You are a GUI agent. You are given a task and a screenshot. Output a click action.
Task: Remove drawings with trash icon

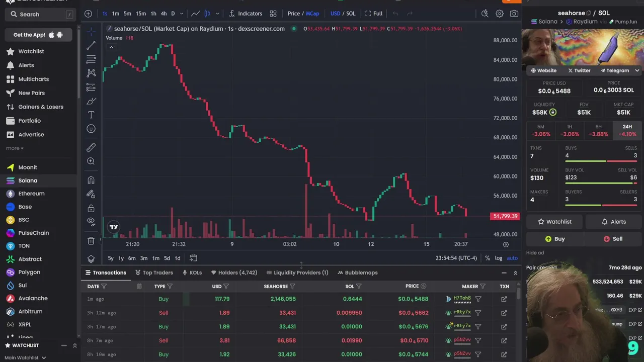(x=91, y=240)
